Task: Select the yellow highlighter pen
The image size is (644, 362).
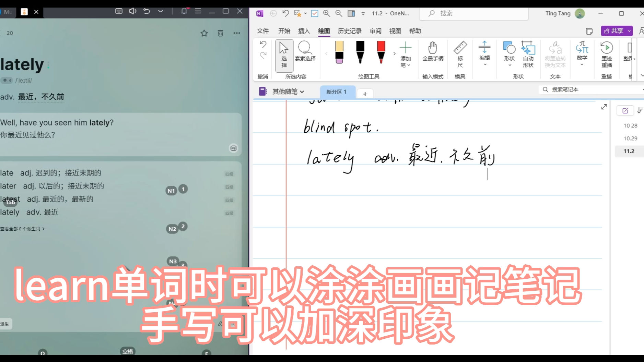Action: [x=339, y=52]
